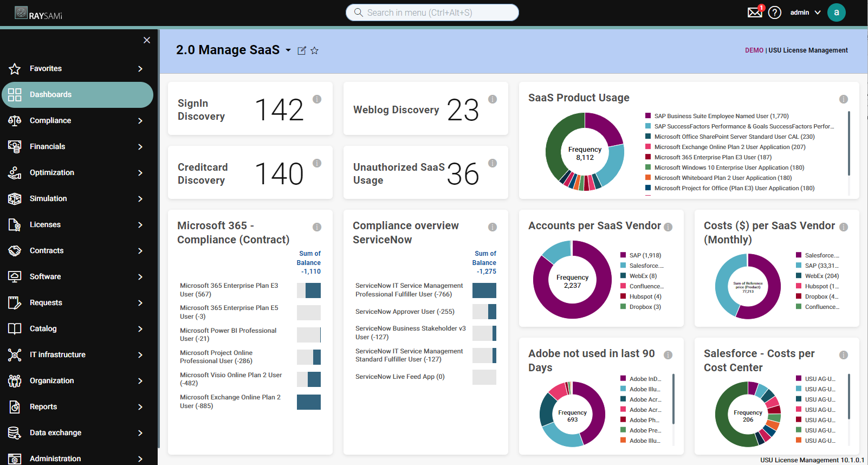The width and height of the screenshot is (868, 465).
Task: Click the Licenses icon in sidebar
Action: tap(15, 225)
